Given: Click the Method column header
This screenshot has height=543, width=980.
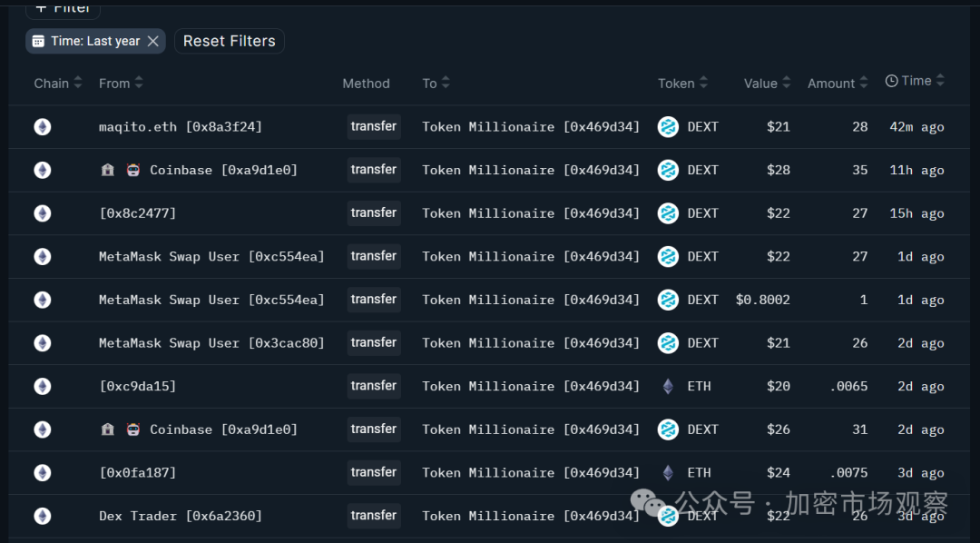Looking at the screenshot, I should [x=367, y=84].
